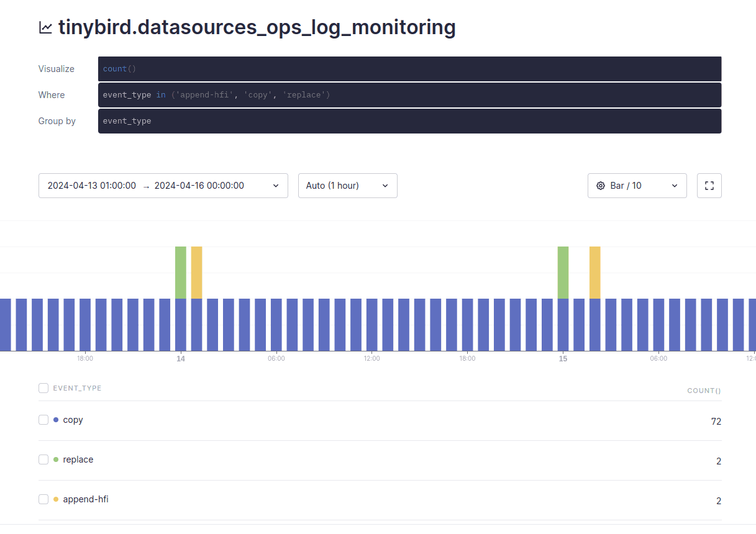This screenshot has height=534, width=756.
Task: Click the 14 date label on the axis
Action: 181,359
